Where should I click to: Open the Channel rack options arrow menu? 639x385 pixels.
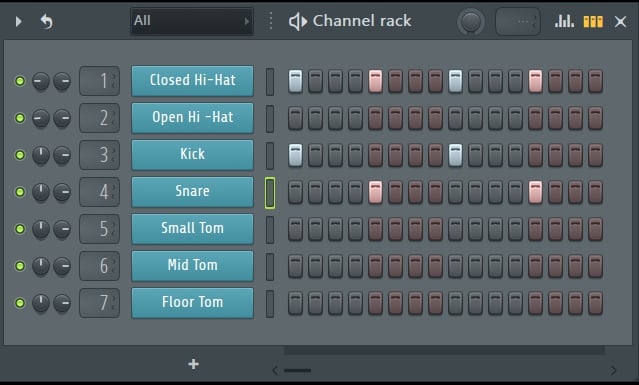coord(18,21)
